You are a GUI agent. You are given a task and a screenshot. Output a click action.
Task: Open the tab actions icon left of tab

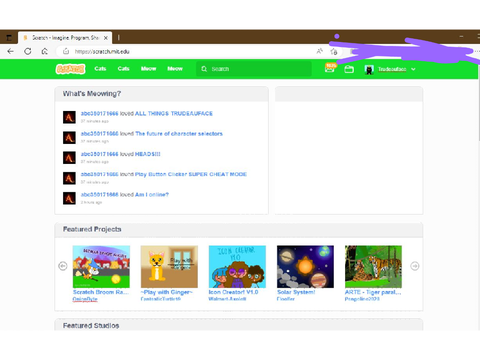9,38
